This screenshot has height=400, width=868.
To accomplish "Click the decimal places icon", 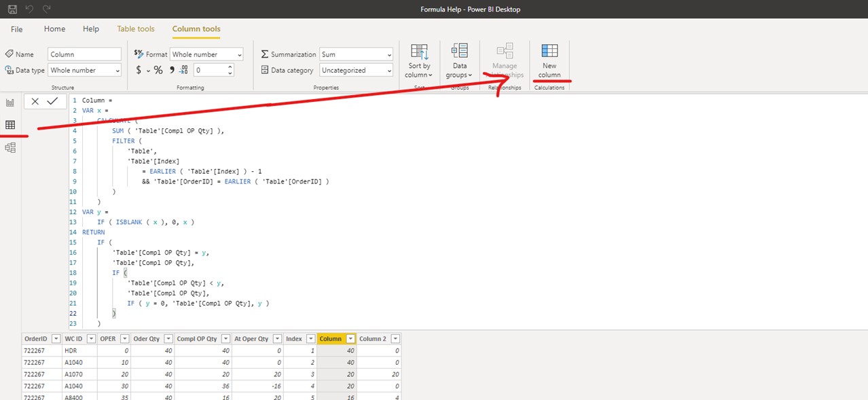I will [183, 70].
